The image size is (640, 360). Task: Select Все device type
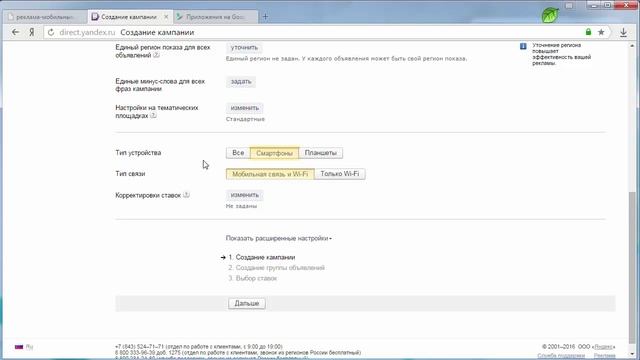pyautogui.click(x=238, y=153)
